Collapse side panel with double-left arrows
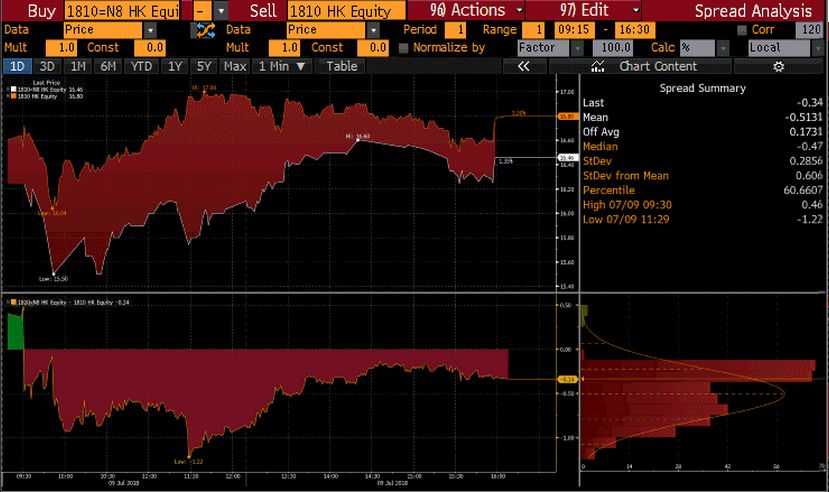 522,66
